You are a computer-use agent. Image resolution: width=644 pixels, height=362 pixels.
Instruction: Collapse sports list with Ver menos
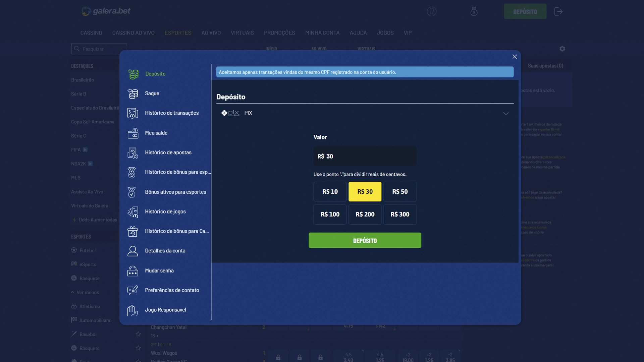(85, 292)
